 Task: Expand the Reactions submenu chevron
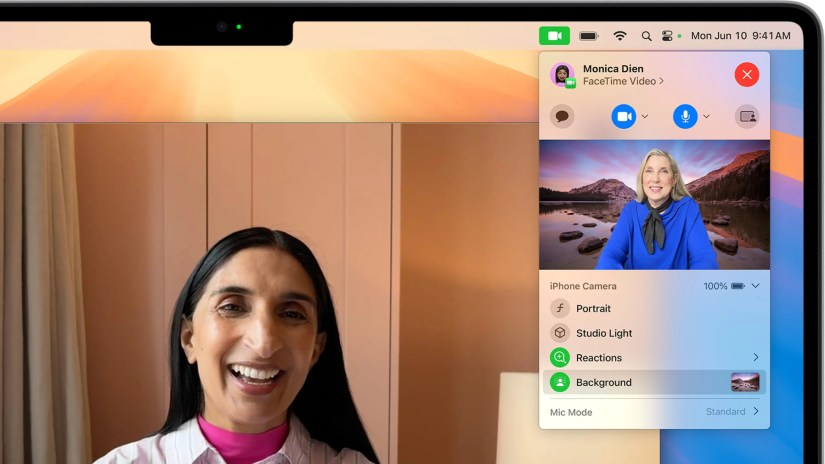pos(756,357)
